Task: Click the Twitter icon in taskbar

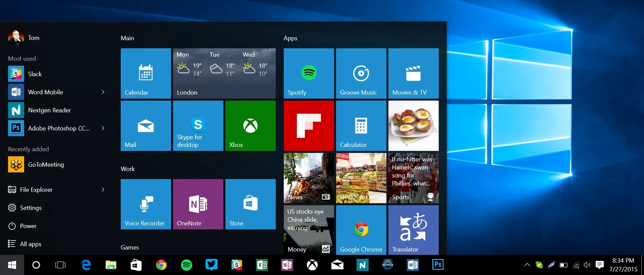Action: click(211, 265)
